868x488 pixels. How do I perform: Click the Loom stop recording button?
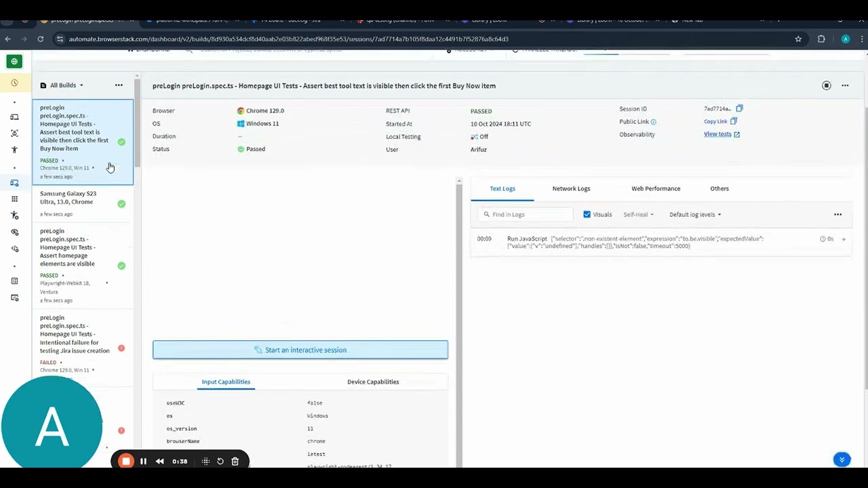point(125,461)
